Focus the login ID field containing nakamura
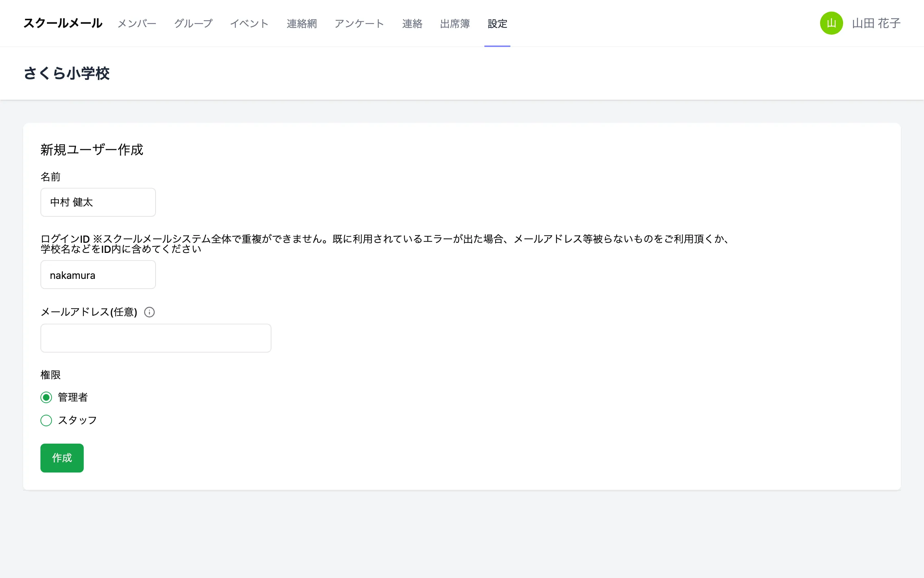 pyautogui.click(x=98, y=275)
